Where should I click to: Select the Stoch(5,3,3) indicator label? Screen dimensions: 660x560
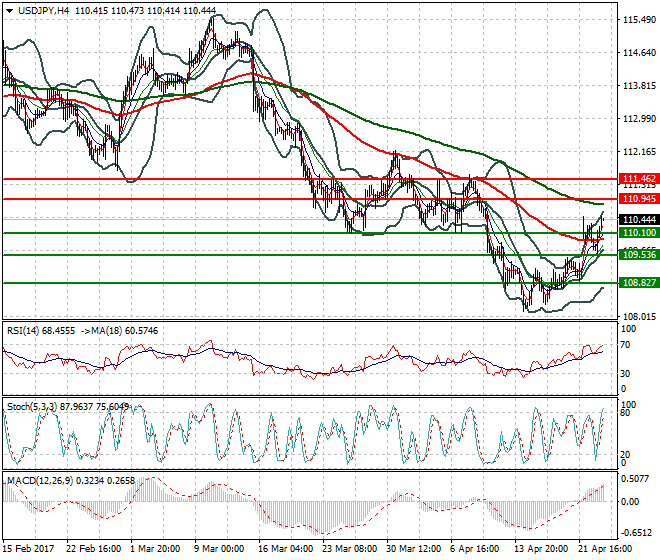click(33, 407)
